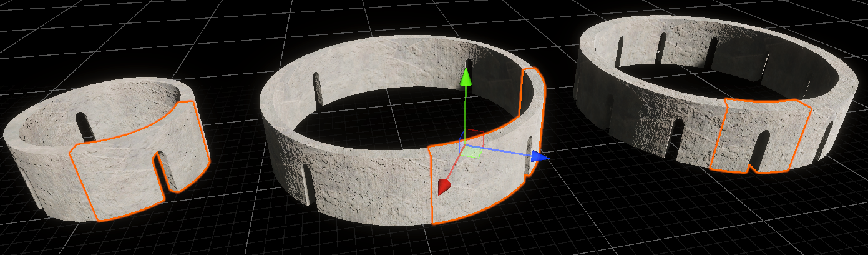Click the red X-axis gizmo arrow
Screen dimensions: 868x255
pos(444,187)
